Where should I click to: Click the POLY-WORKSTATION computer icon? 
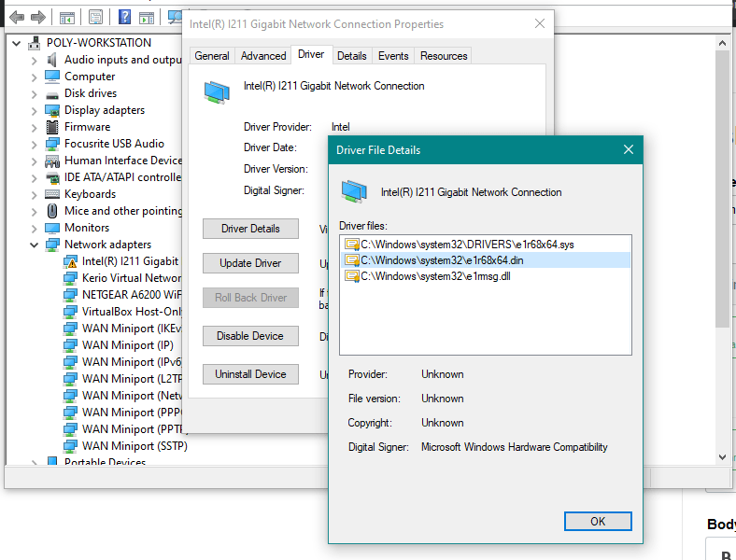34,43
